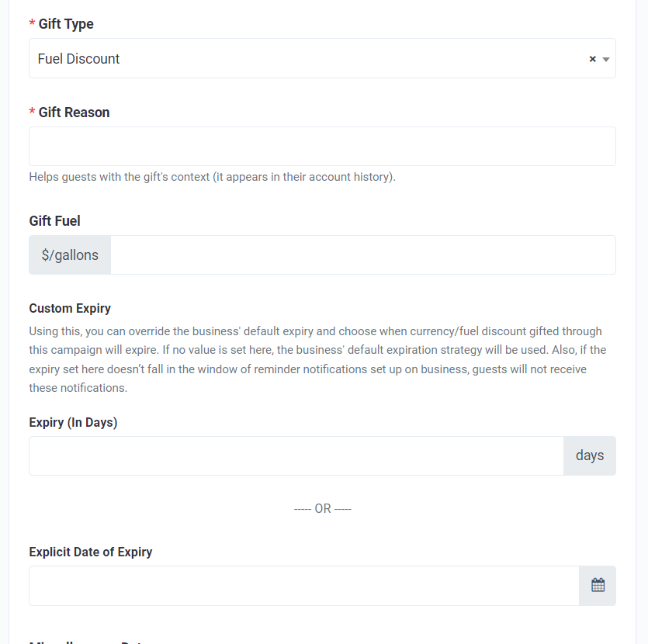The width and height of the screenshot is (648, 644).
Task: Click the Custom Expiry heading
Action: click(70, 309)
